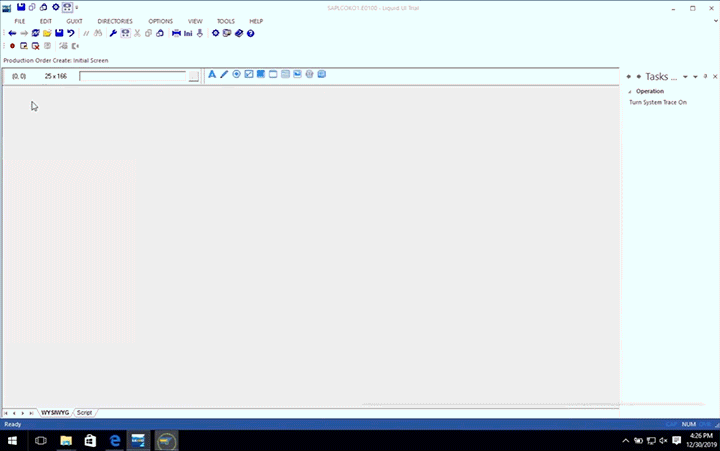Collapse the Operation section in Tasks

pos(630,91)
